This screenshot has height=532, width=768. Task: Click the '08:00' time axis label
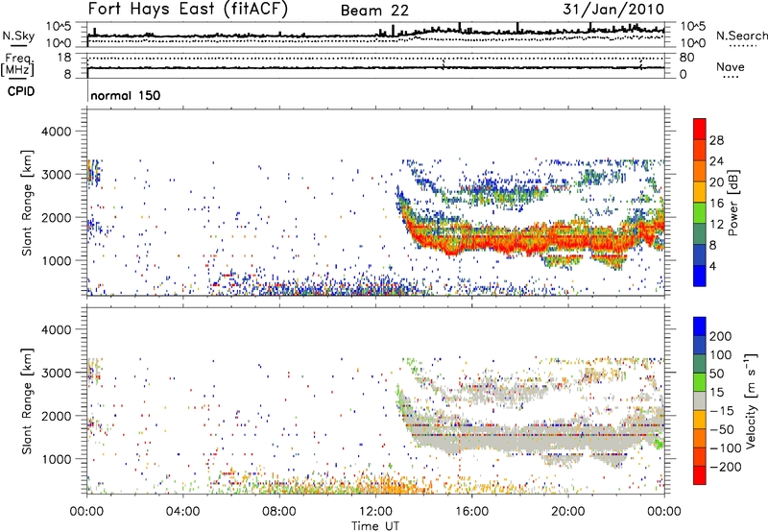[279, 512]
